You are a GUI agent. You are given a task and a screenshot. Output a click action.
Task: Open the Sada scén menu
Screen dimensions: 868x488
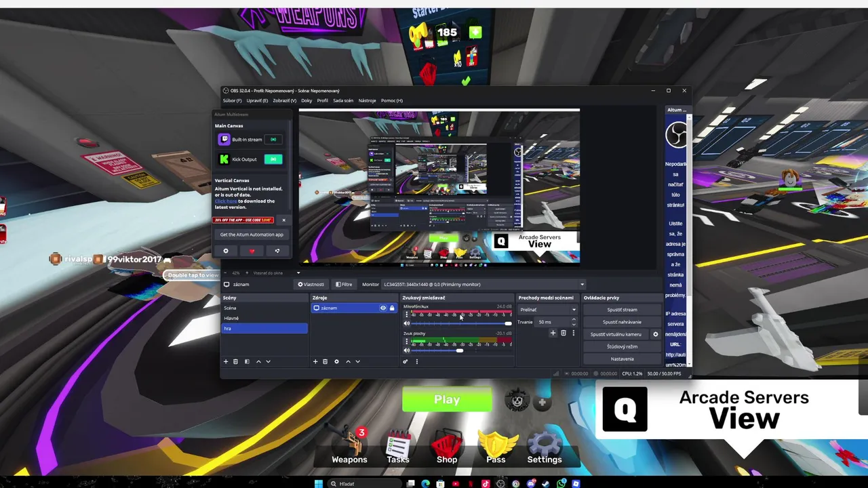point(343,100)
